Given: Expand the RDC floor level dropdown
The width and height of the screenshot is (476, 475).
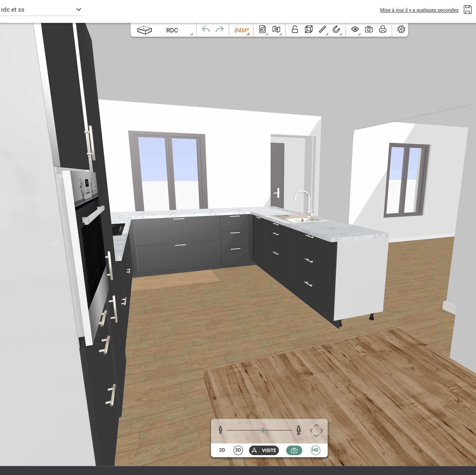Looking at the screenshot, I should [x=172, y=30].
